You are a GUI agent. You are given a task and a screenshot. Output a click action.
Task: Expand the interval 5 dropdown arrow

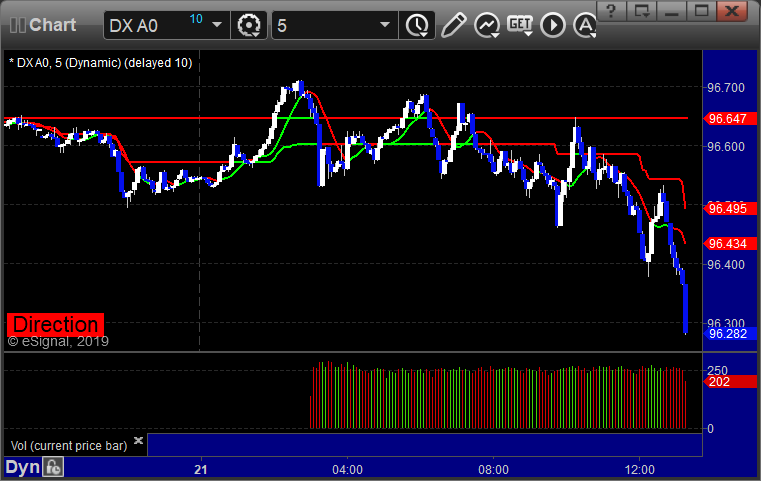[x=385, y=25]
